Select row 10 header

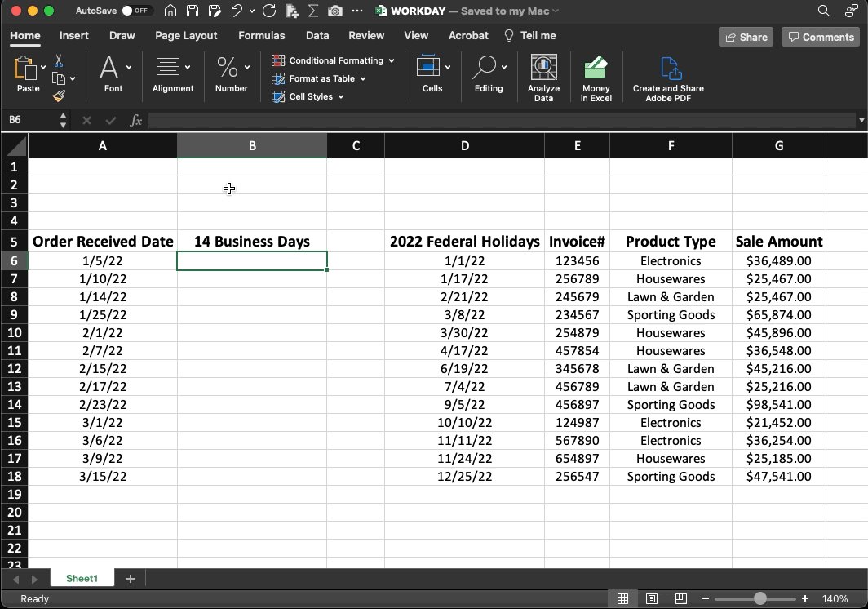pos(15,332)
